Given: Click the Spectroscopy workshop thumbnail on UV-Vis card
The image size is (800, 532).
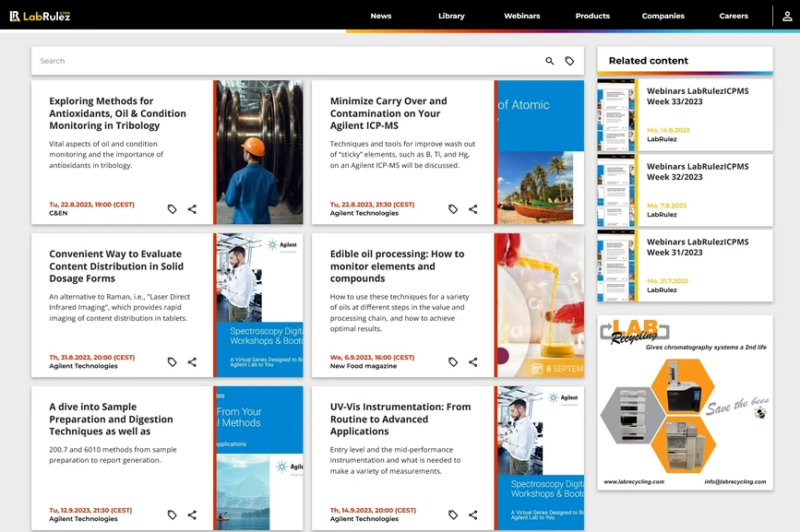Looking at the screenshot, I should point(541,457).
